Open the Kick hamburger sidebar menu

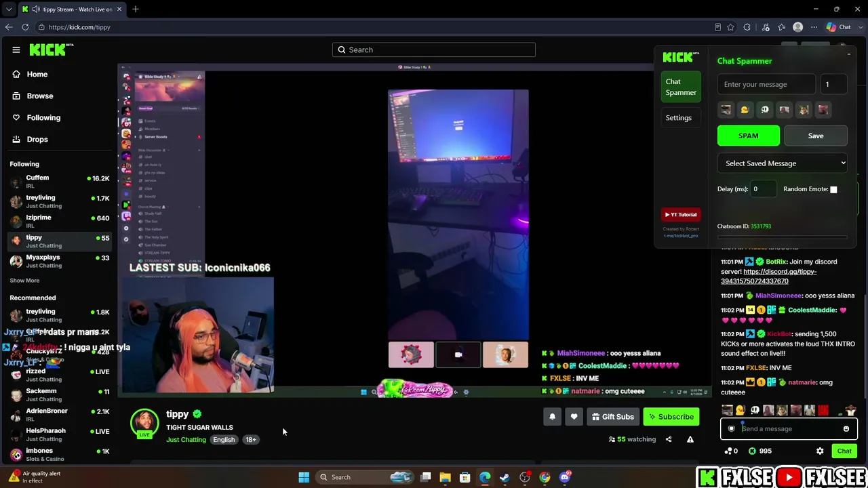pos(16,49)
